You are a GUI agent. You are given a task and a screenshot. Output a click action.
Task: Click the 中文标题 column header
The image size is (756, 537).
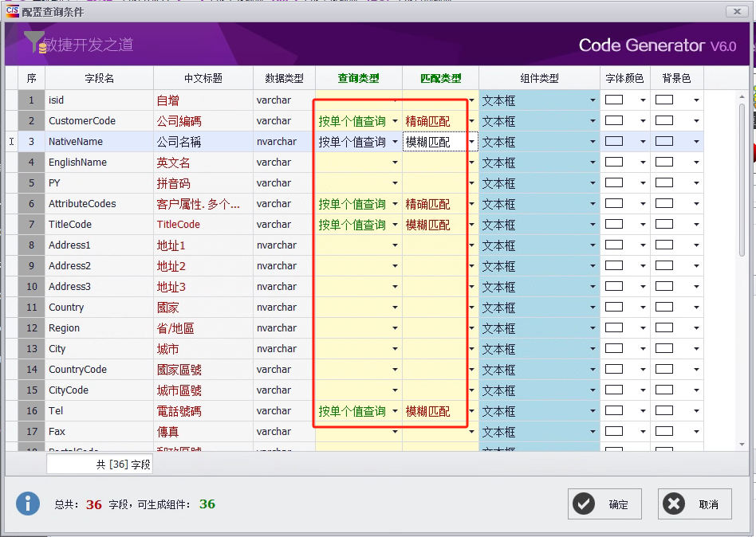[203, 78]
